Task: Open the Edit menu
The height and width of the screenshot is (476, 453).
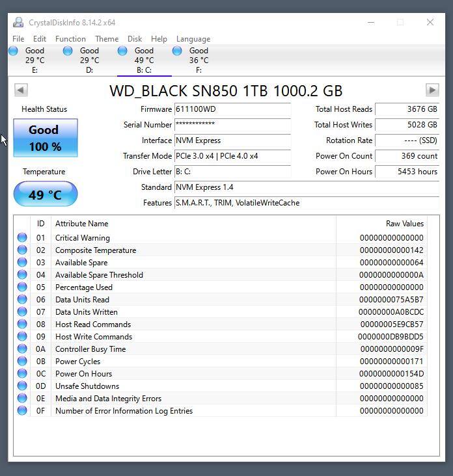Action: 40,39
